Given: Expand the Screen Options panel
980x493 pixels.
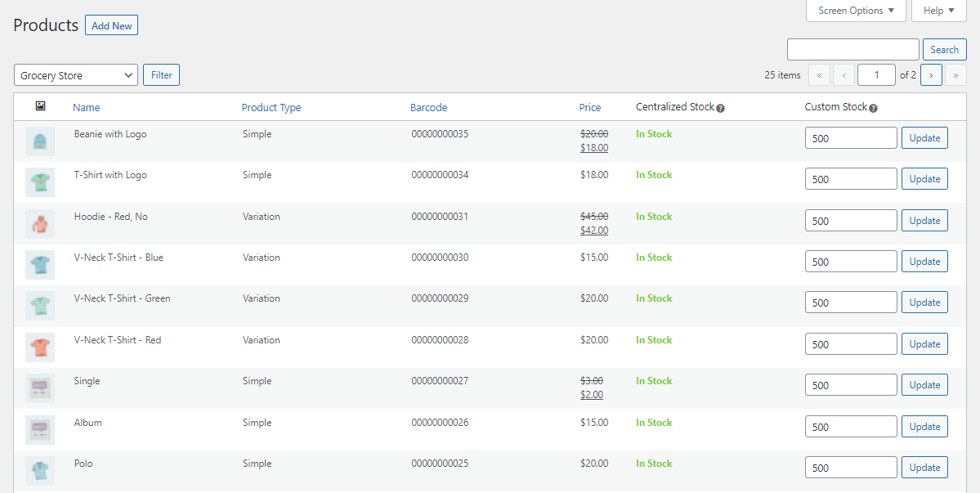Looking at the screenshot, I should pos(856,11).
